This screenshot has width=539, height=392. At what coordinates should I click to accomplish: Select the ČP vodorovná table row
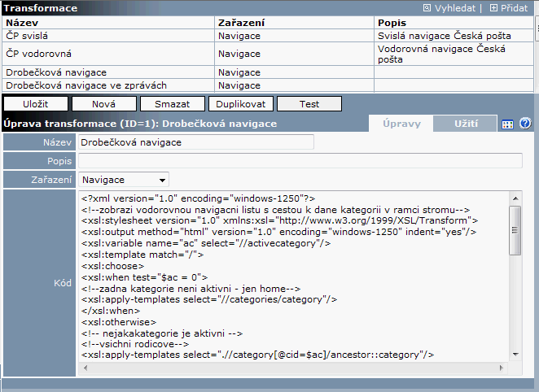pos(109,54)
